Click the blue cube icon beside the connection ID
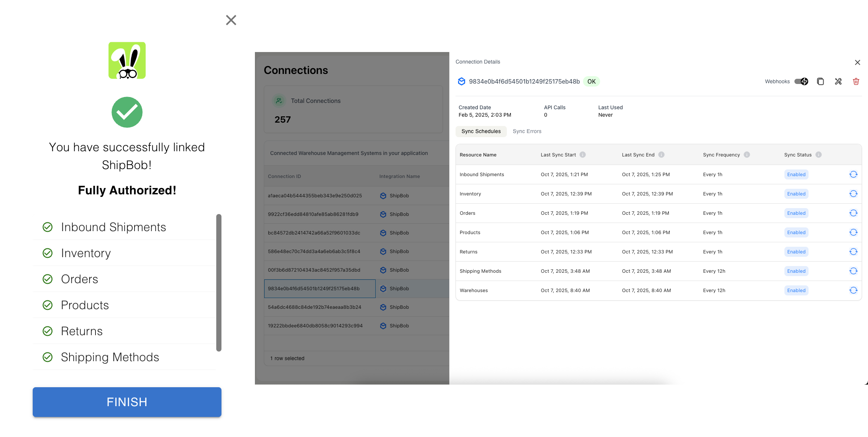 click(461, 81)
